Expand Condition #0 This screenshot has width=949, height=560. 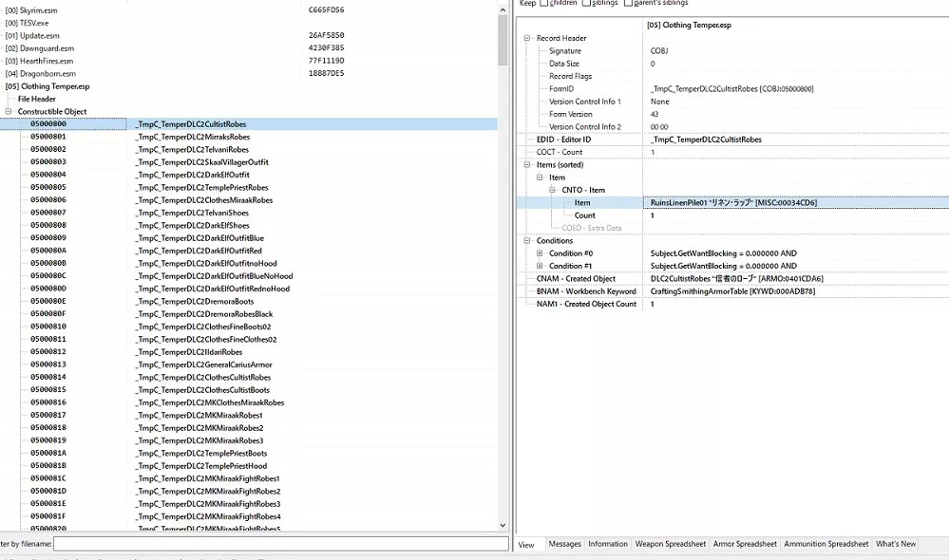coord(540,253)
